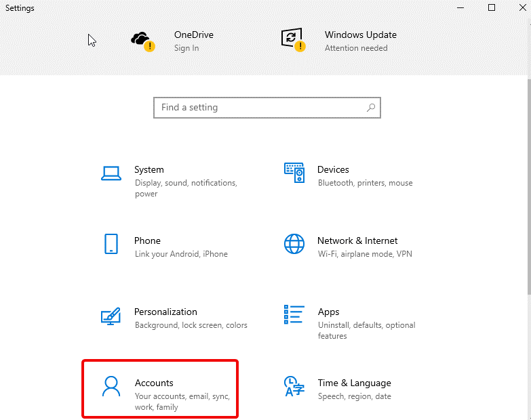Screen dimensions: 531x420
Task: Click 'Bluetooth, printers, mouse' description
Action: point(365,183)
